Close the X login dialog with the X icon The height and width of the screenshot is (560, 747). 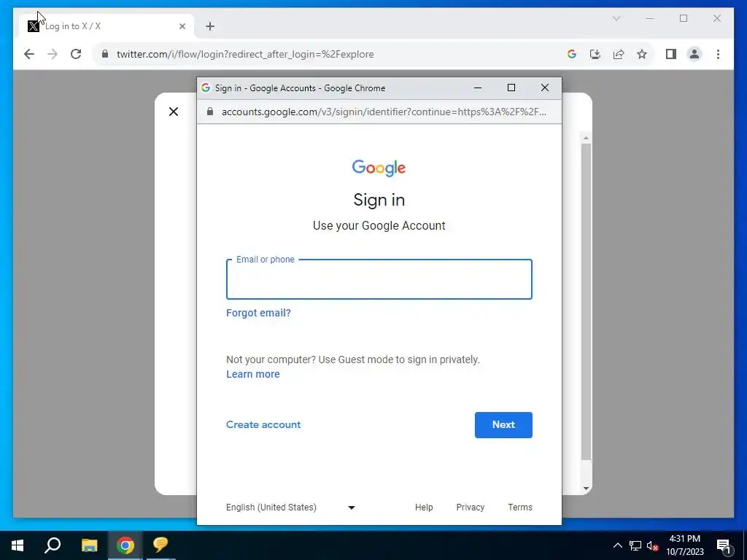click(x=174, y=112)
